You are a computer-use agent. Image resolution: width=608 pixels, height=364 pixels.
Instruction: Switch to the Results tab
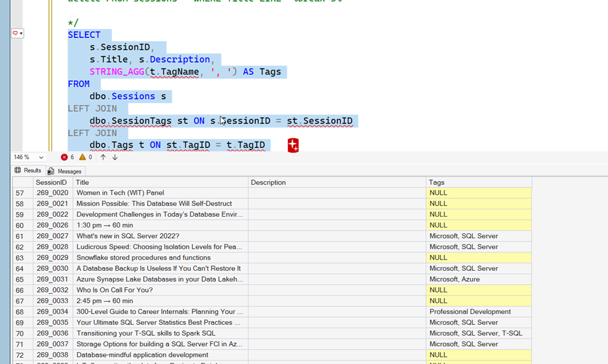pyautogui.click(x=32, y=170)
